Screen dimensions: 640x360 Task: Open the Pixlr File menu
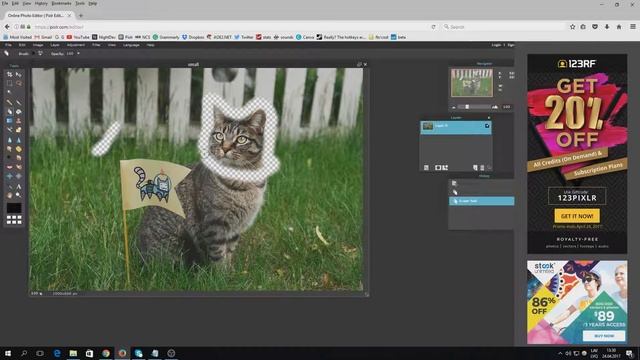click(8, 45)
